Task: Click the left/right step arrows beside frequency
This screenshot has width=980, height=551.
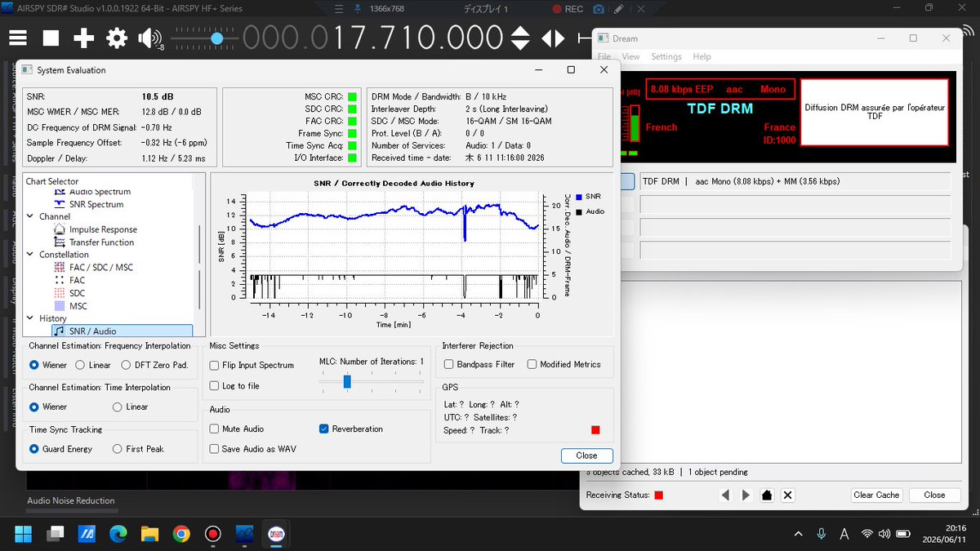Action: pyautogui.click(x=553, y=38)
